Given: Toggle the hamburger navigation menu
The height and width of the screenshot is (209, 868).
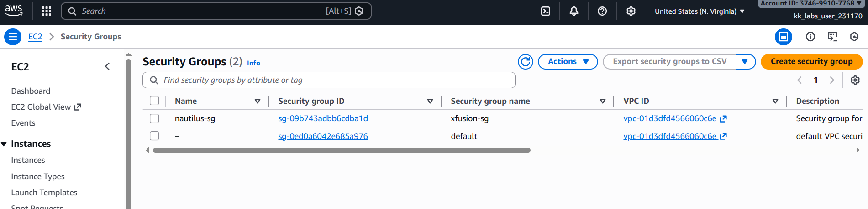Looking at the screenshot, I should 13,37.
